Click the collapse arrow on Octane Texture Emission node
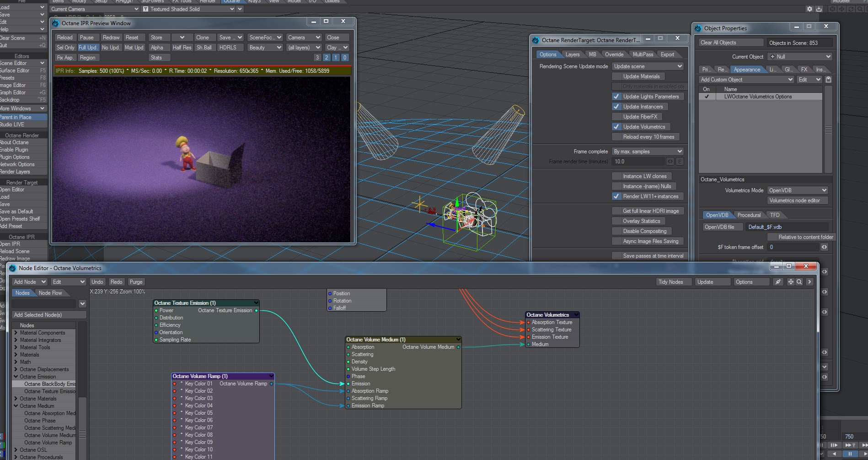The width and height of the screenshot is (868, 460). (x=256, y=303)
